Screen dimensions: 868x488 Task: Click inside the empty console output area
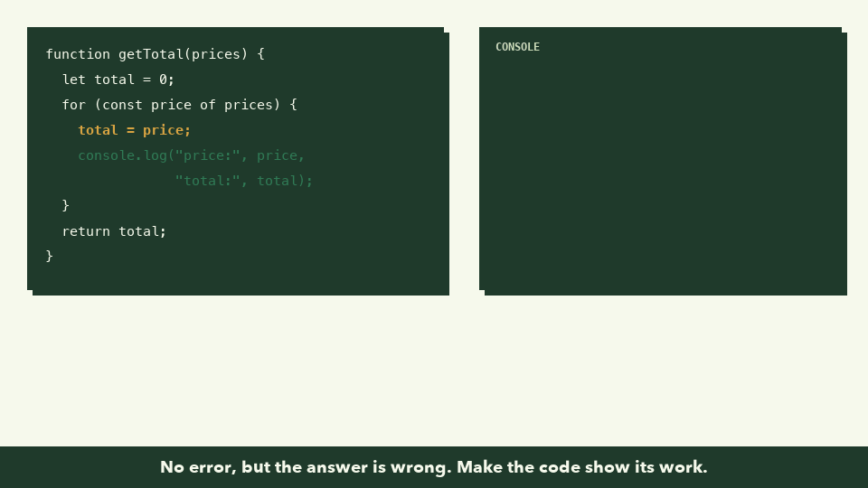click(x=663, y=172)
